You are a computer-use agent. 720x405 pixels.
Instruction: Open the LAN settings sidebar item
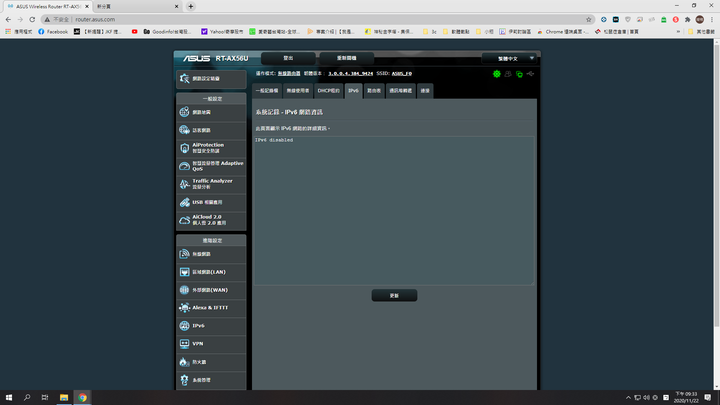coord(211,272)
